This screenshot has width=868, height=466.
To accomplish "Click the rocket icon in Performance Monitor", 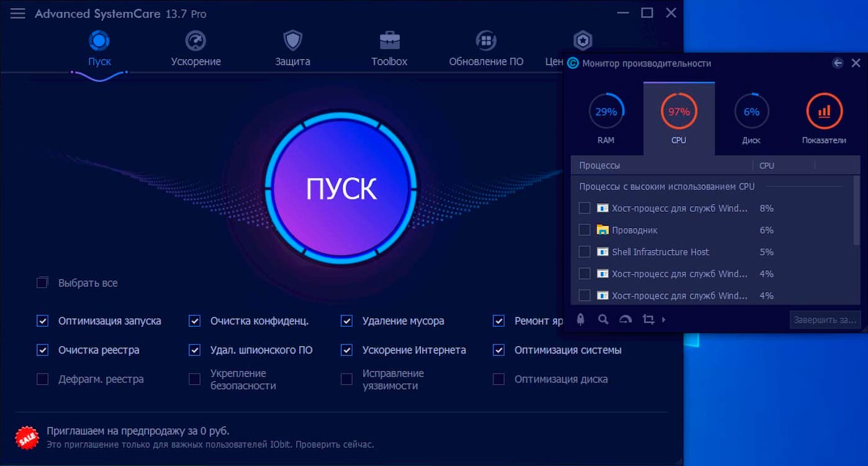I will [581, 319].
